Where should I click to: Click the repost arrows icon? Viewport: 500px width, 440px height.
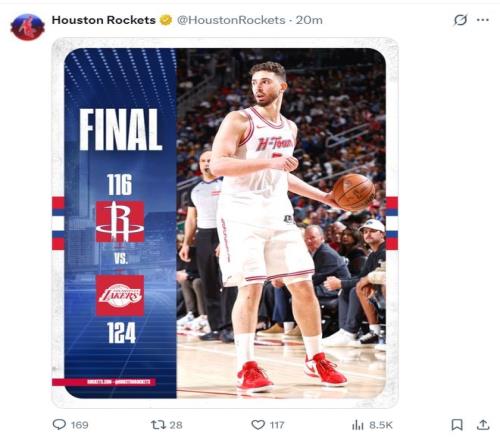[158, 425]
